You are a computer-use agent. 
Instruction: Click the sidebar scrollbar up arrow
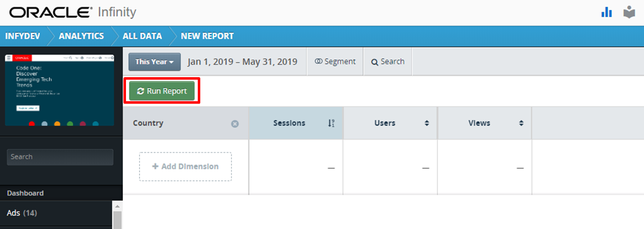[x=117, y=206]
